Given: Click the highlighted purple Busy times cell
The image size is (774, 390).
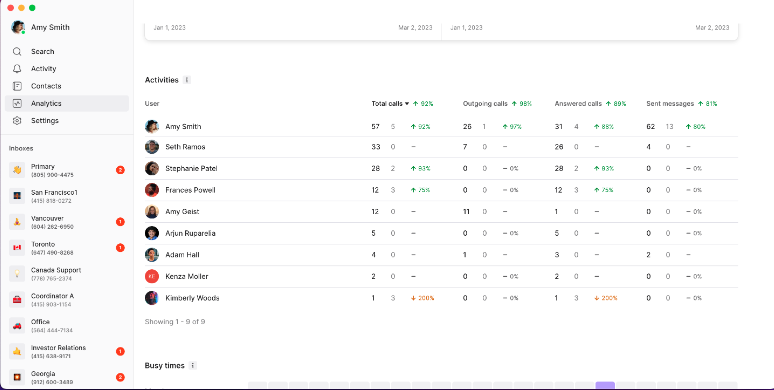Looking at the screenshot, I should 605,386.
